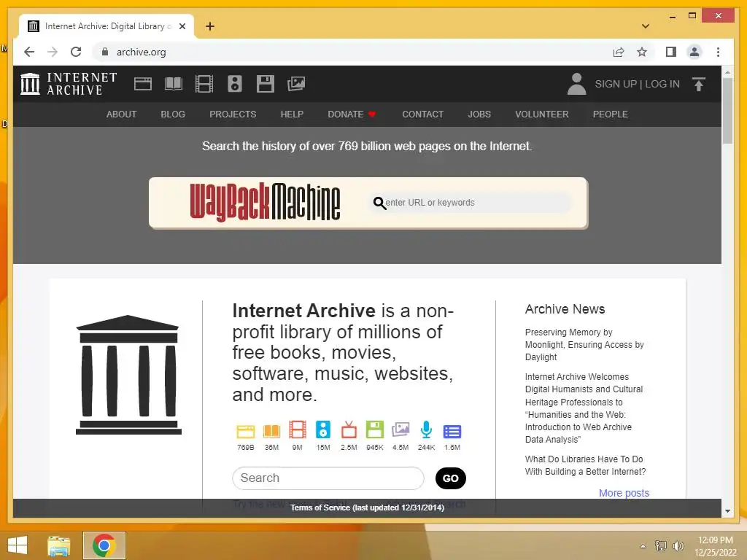This screenshot has height=560, width=747.
Task: Open the Texts book icon in top navigation
Action: click(174, 84)
